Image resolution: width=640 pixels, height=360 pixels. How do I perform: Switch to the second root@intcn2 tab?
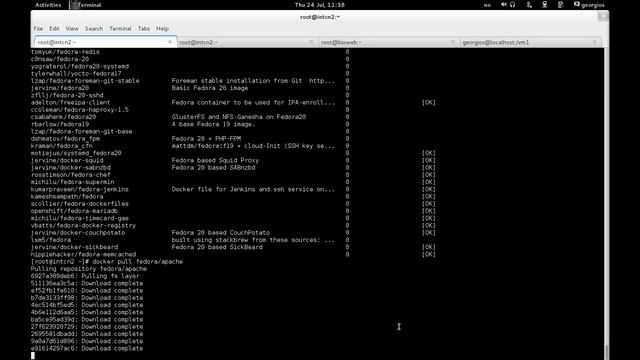(247, 42)
